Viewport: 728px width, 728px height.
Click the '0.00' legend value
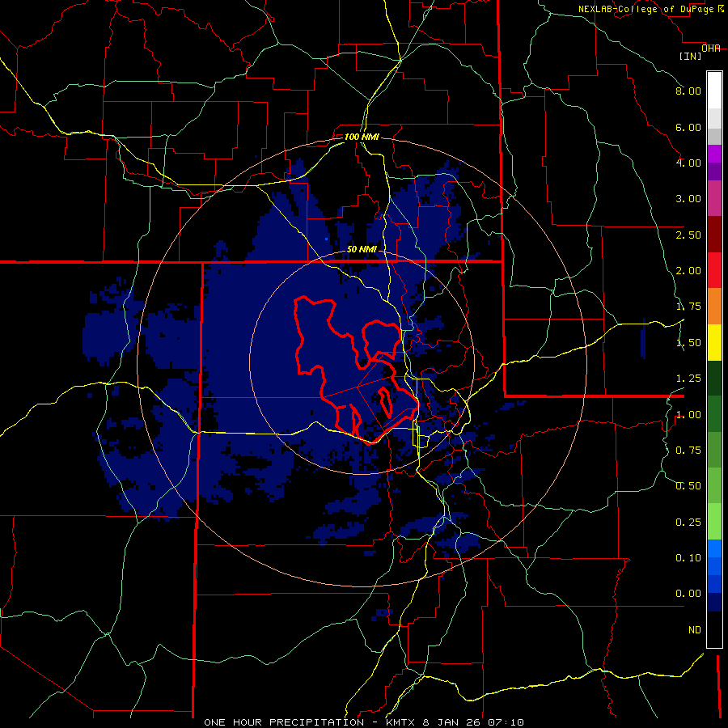tap(688, 594)
